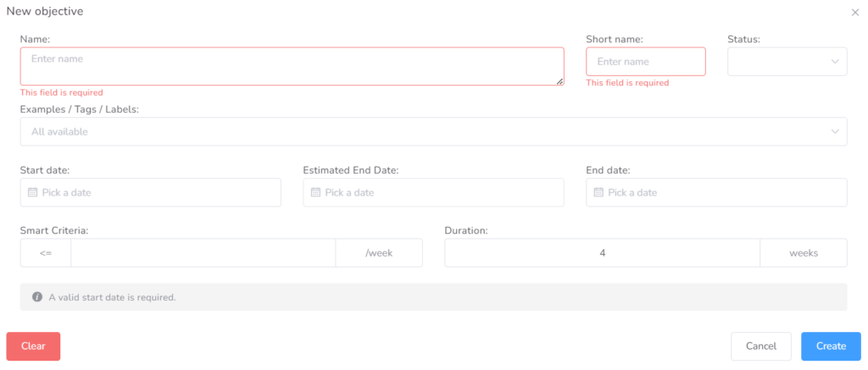Click into the Short name field
868x370 pixels.
coord(645,61)
